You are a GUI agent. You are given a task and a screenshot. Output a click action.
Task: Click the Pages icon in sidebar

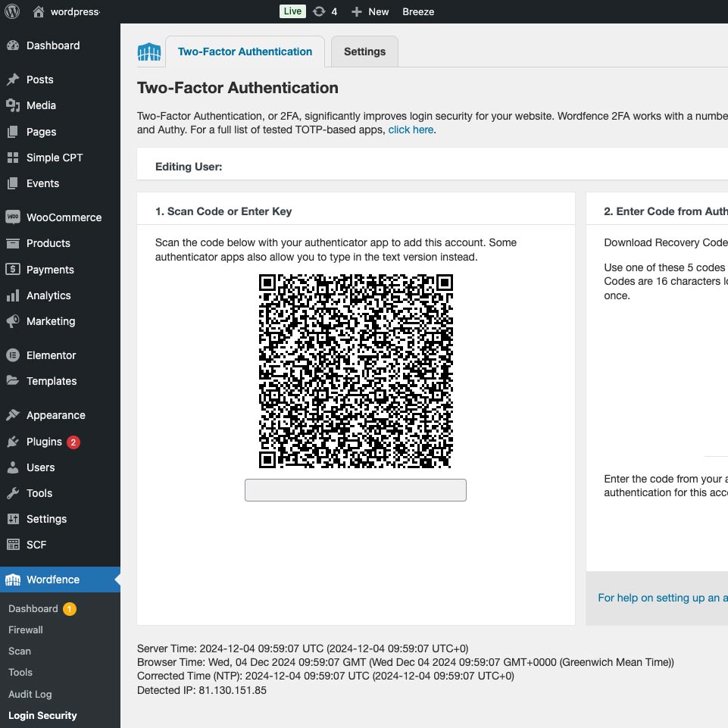pos(13,132)
